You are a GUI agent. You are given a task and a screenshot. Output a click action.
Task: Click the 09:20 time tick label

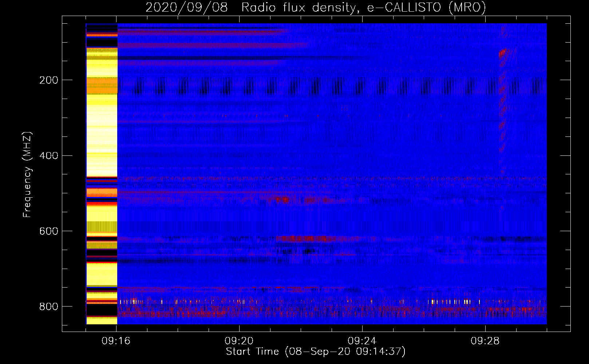(239, 341)
